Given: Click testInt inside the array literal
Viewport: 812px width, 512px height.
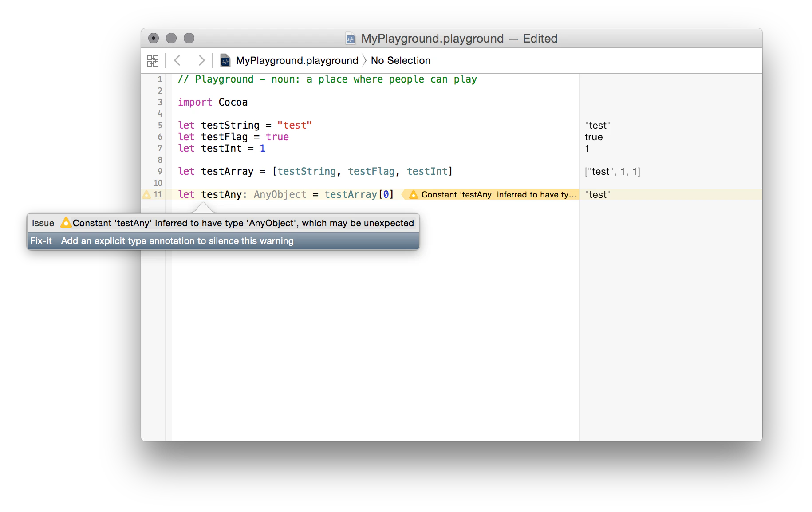Looking at the screenshot, I should [427, 172].
